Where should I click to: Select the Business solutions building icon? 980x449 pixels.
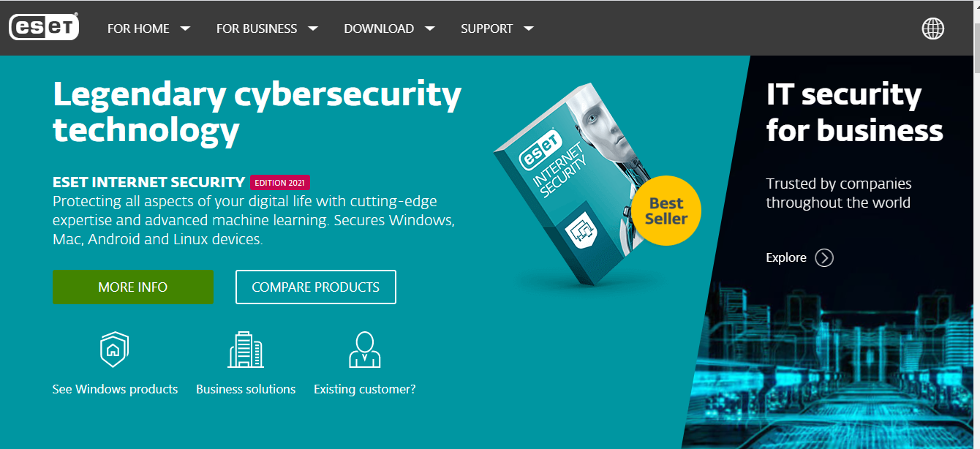[246, 349]
